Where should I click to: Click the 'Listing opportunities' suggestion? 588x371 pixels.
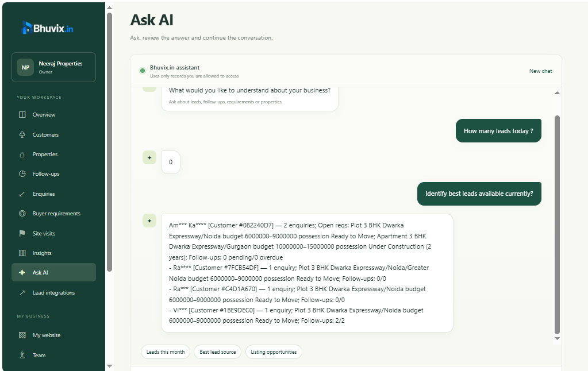point(274,352)
